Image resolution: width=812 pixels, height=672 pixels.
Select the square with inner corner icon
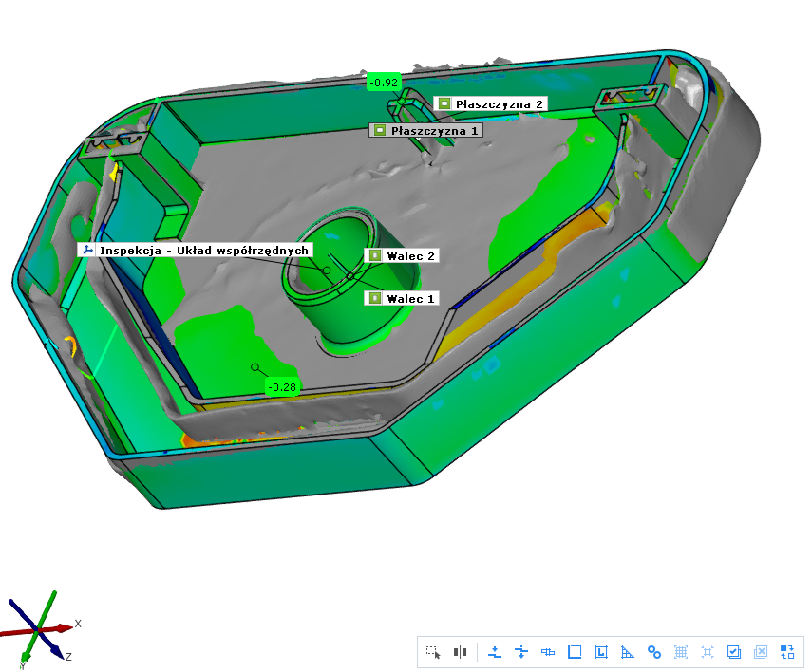coord(600,652)
